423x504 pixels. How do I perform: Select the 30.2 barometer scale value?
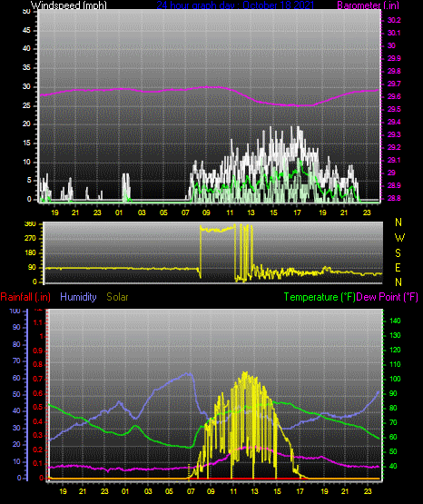(394, 20)
